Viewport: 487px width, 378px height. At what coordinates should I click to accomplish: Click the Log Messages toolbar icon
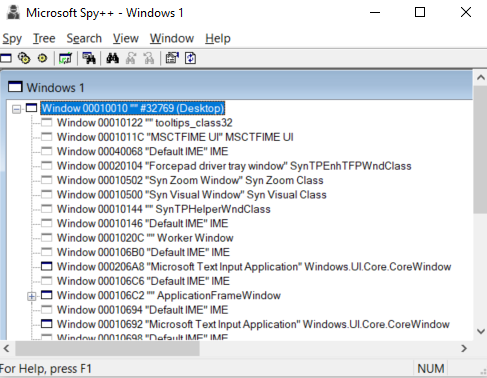pyautogui.click(x=65, y=58)
